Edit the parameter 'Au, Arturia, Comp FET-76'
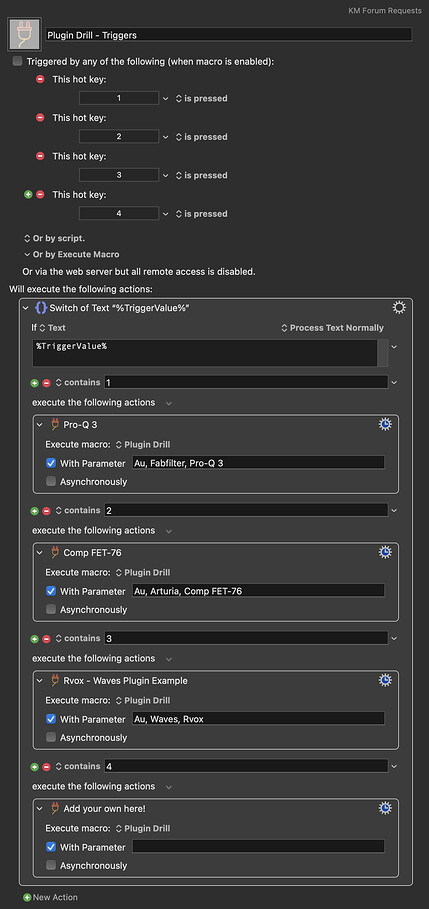This screenshot has width=429, height=909. coord(258,591)
